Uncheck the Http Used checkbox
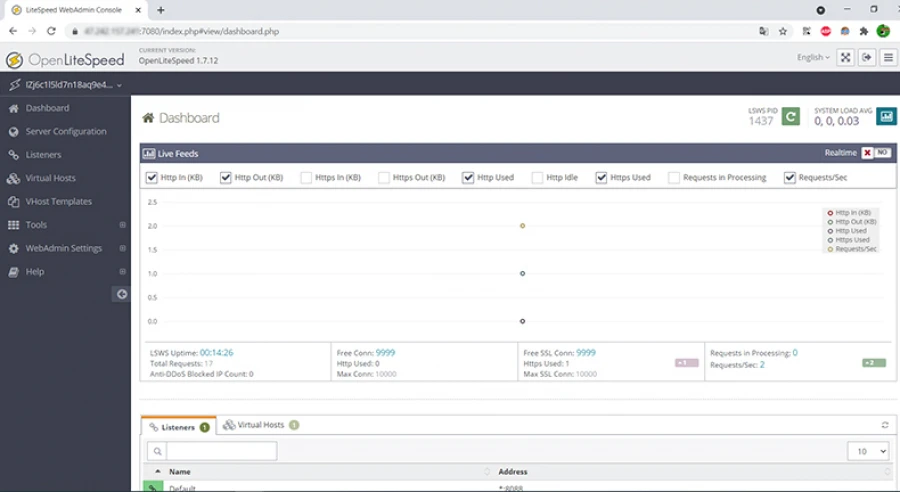Image resolution: width=900 pixels, height=492 pixels. tap(468, 178)
